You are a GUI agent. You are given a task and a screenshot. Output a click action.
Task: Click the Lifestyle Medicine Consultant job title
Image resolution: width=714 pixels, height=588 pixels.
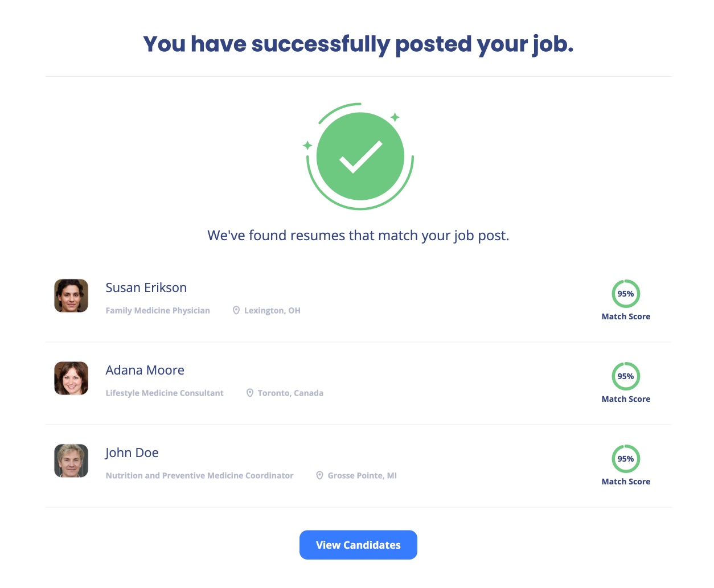click(x=165, y=393)
